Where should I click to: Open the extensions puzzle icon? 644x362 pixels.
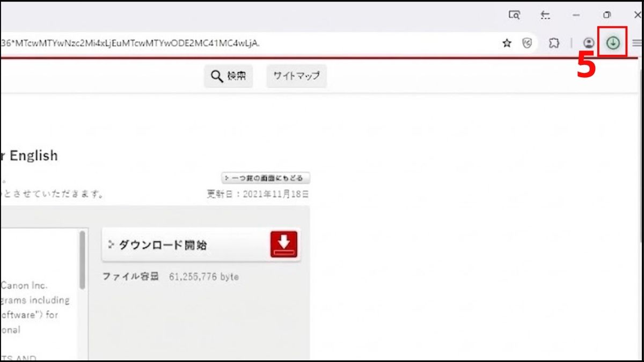point(554,43)
